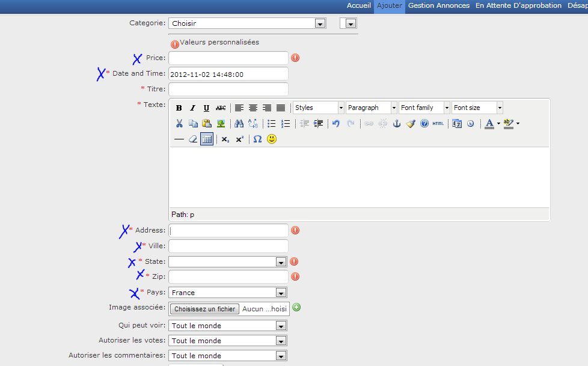
Task: Insert a special character with the Omega icon
Action: click(257, 139)
